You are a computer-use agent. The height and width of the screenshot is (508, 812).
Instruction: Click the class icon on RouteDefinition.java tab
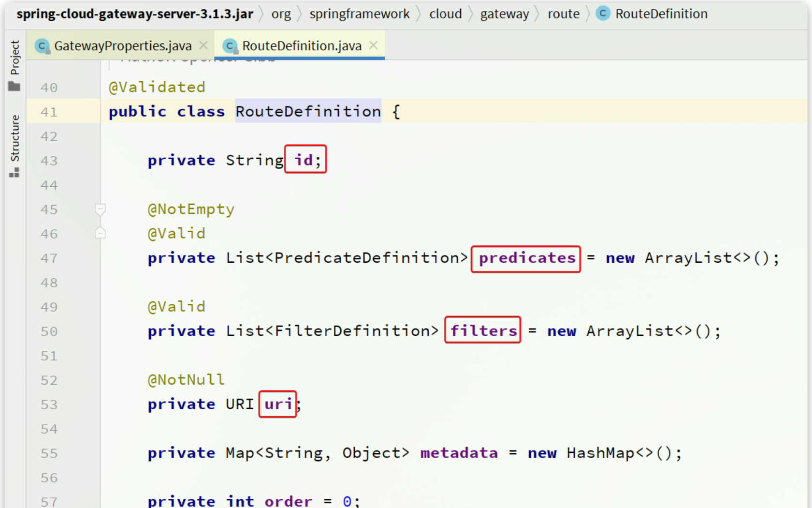coord(230,46)
